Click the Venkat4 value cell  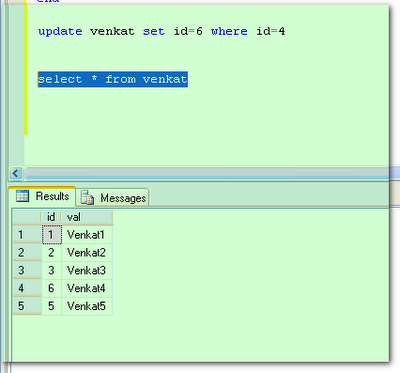point(87,288)
